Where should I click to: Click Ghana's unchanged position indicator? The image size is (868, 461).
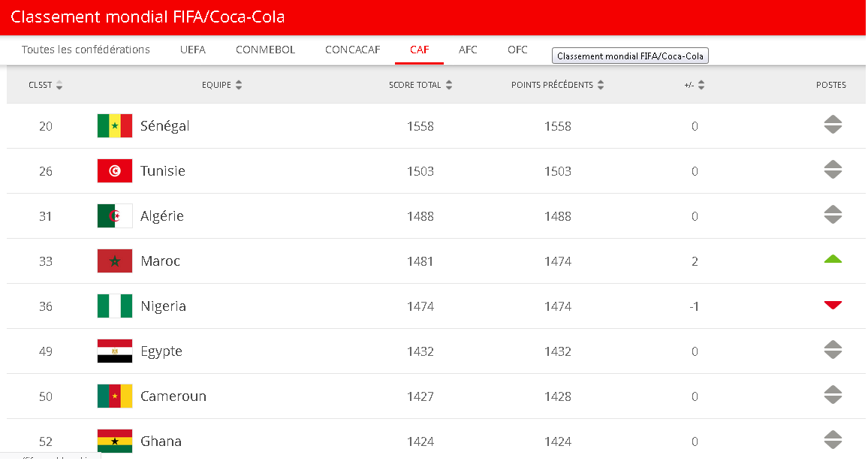pyautogui.click(x=833, y=439)
